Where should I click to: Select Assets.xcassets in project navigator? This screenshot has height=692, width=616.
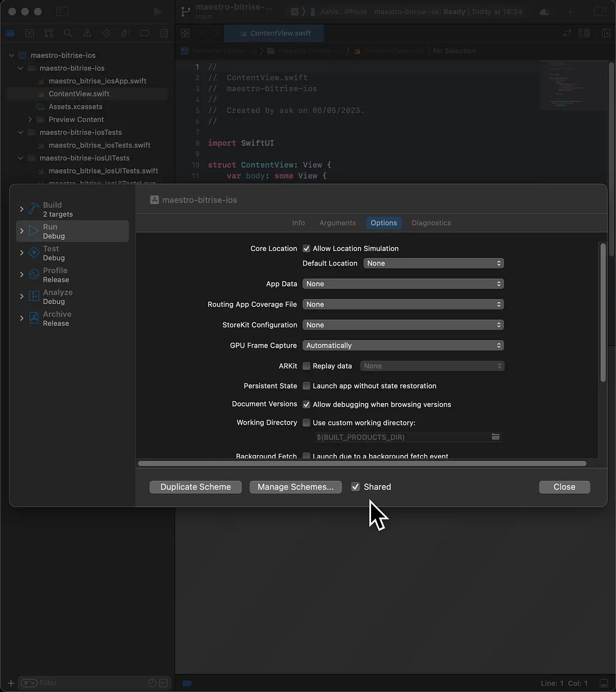pyautogui.click(x=75, y=107)
